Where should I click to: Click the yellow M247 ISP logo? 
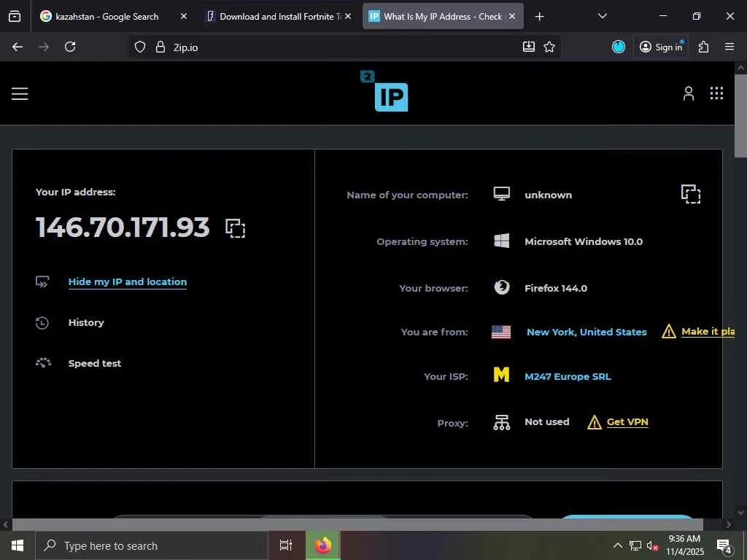pyautogui.click(x=501, y=375)
